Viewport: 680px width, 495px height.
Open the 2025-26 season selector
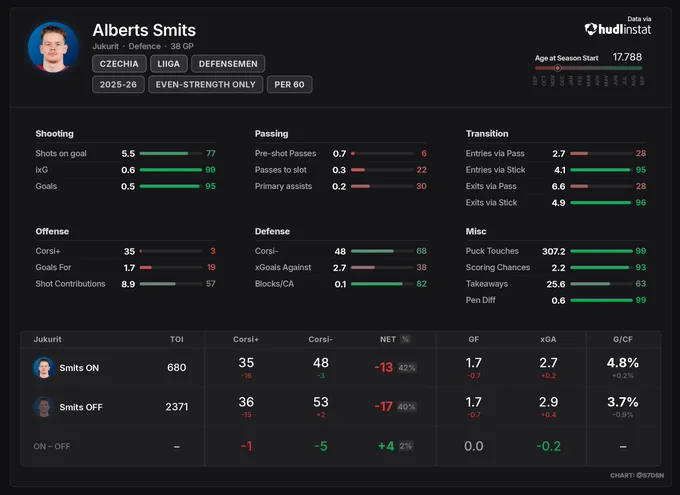tap(118, 85)
